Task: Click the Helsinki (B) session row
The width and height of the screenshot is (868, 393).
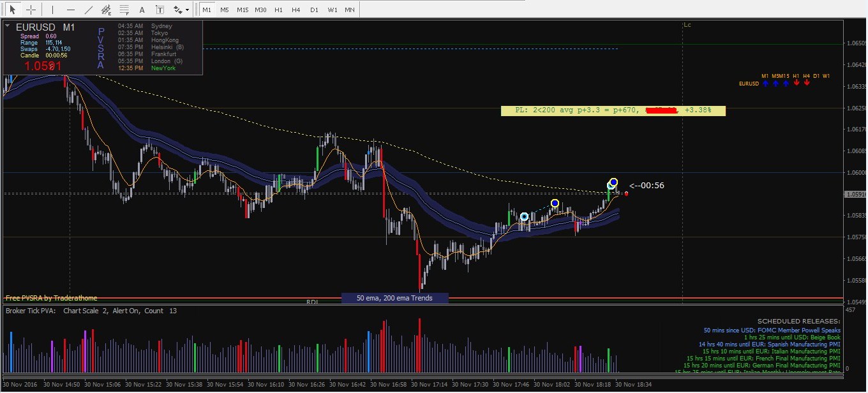Action: 151,47
